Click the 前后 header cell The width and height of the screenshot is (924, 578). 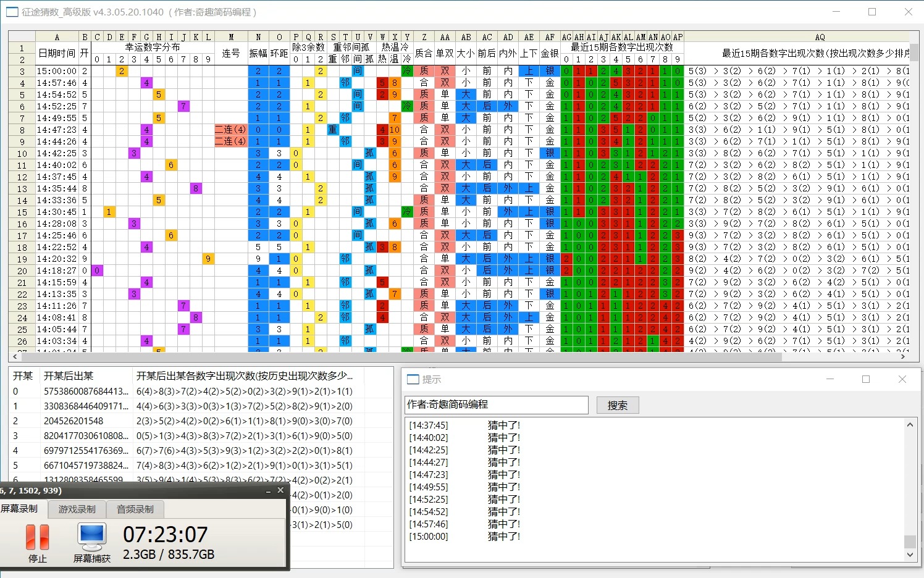pos(487,53)
